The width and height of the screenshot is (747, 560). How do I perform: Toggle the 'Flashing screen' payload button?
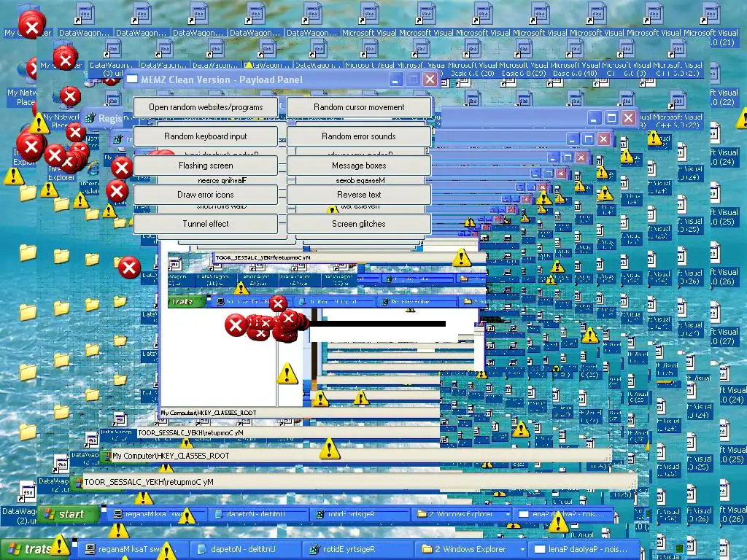(205, 166)
